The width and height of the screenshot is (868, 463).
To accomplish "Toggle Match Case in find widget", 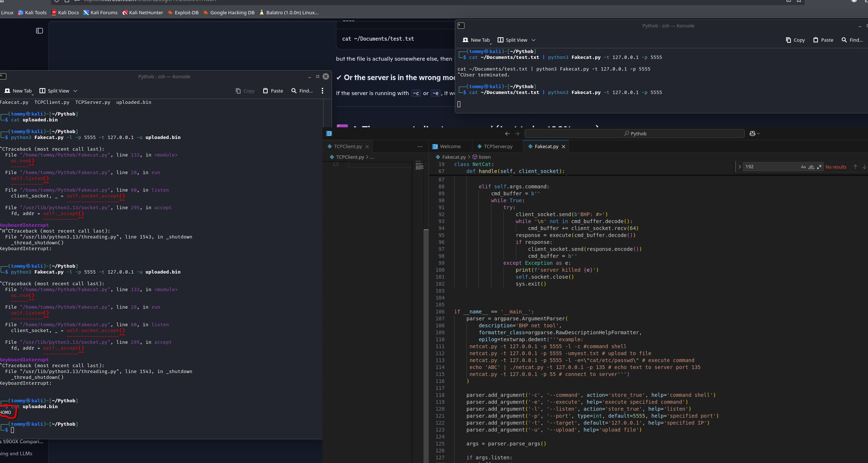I will [803, 167].
